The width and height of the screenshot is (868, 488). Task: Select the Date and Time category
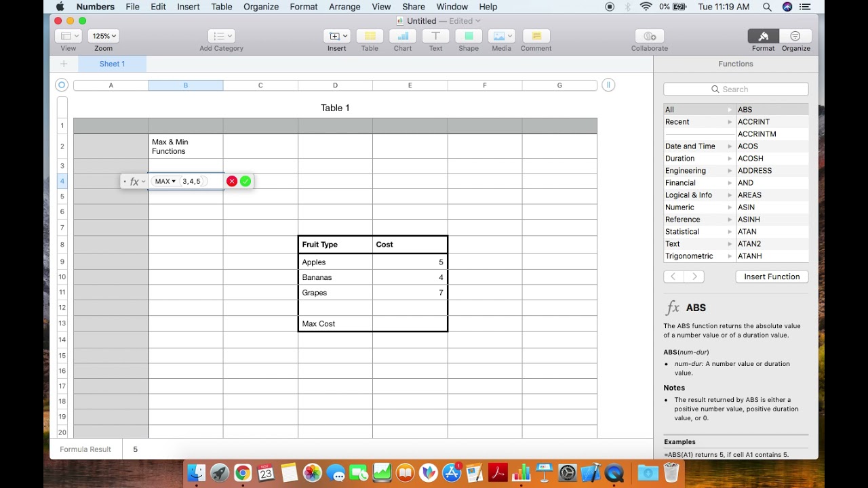[698, 146]
